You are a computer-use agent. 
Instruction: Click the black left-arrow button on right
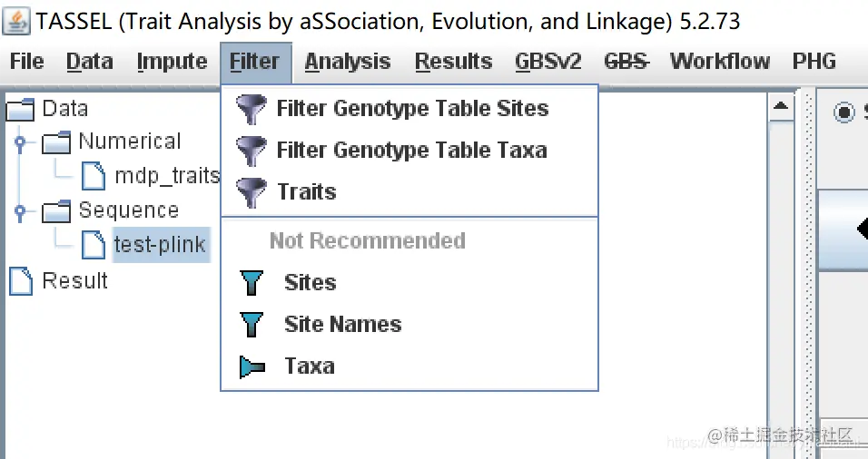860,229
